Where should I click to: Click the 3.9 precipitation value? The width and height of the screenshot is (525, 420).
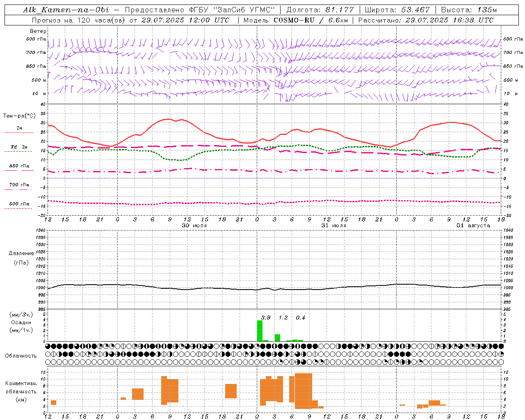(x=266, y=317)
